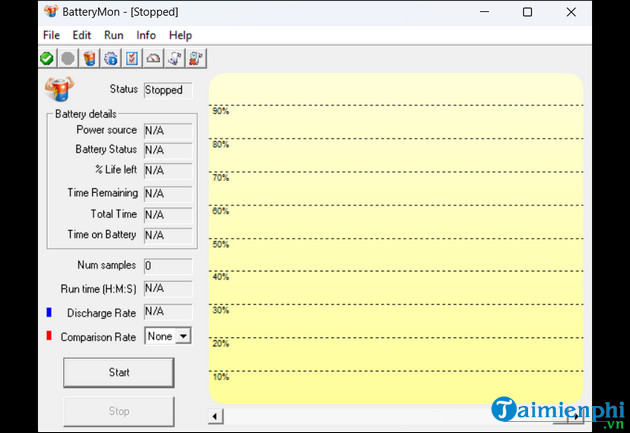
Task: Click the Total Time value field
Action: click(x=168, y=215)
